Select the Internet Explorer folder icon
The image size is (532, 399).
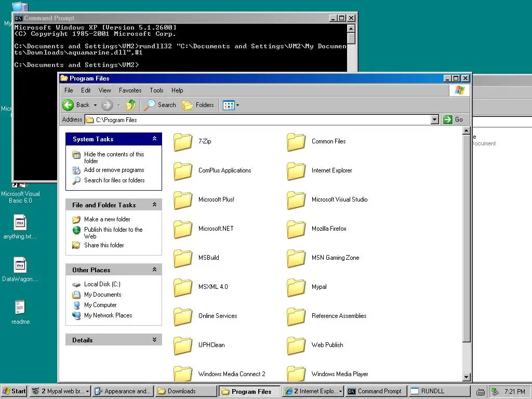tap(296, 171)
